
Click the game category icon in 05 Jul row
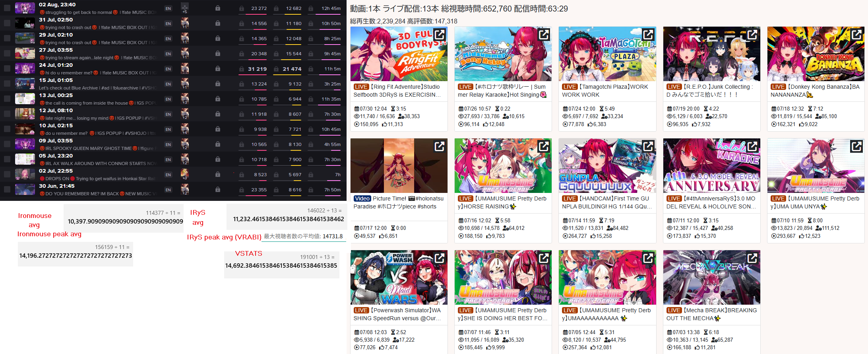point(185,159)
